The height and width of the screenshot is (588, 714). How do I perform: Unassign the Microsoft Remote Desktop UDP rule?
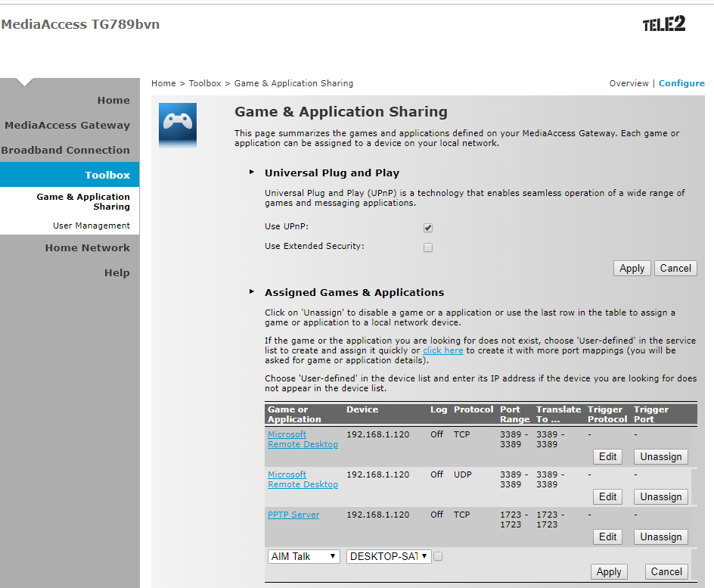[x=661, y=497]
